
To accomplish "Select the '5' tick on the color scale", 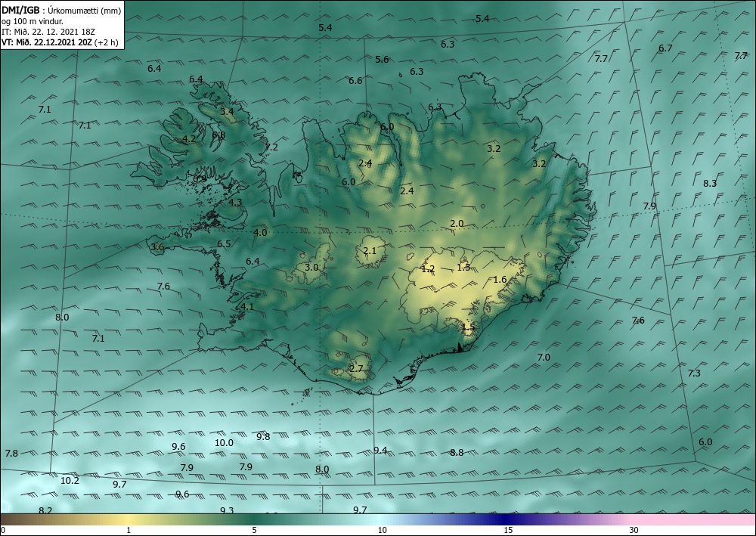I will 254,530.
